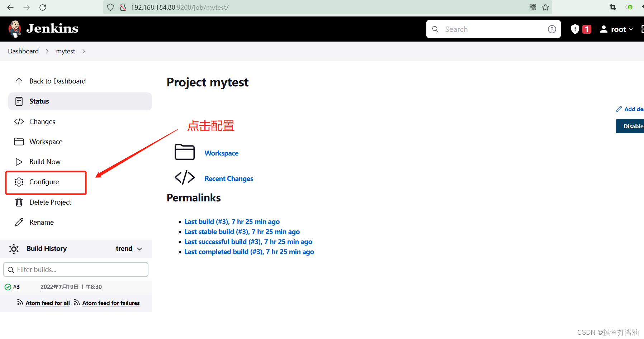
Task: Click the build date 2022年7月19日 上午8:30
Action: coord(71,287)
